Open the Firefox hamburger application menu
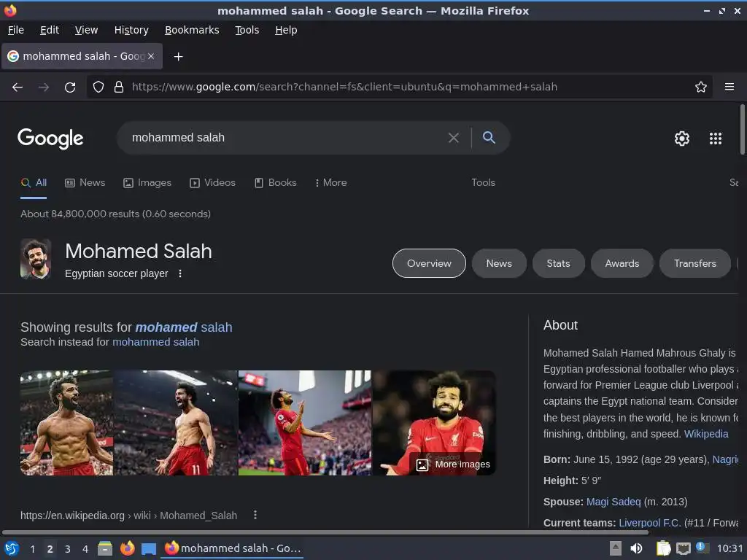The image size is (747, 560). pyautogui.click(x=729, y=87)
